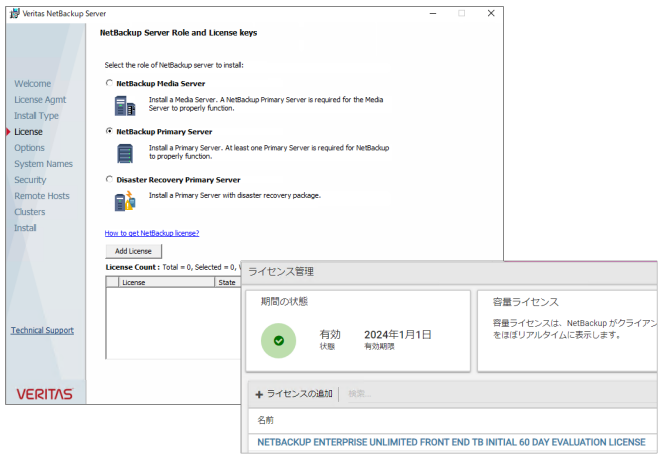Click the 容量ライセンス card heading

(x=526, y=302)
